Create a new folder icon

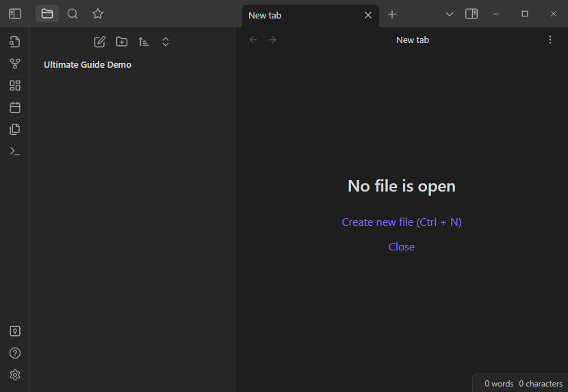point(122,42)
